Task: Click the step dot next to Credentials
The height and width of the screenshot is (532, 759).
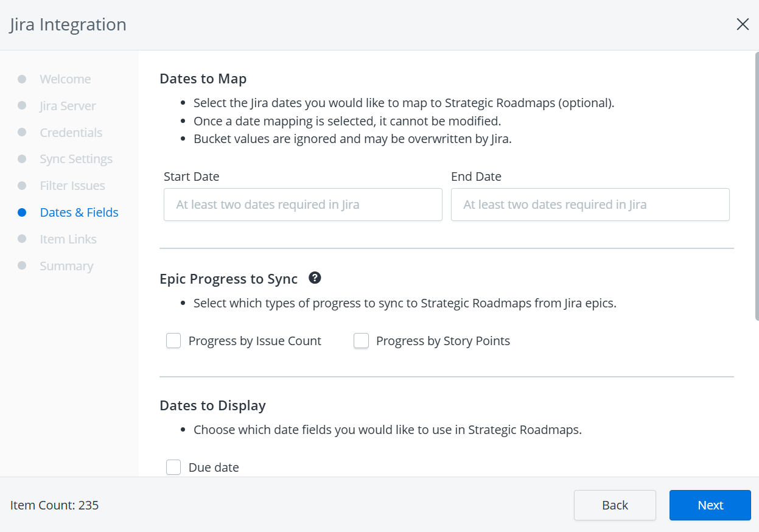Action: click(x=23, y=132)
